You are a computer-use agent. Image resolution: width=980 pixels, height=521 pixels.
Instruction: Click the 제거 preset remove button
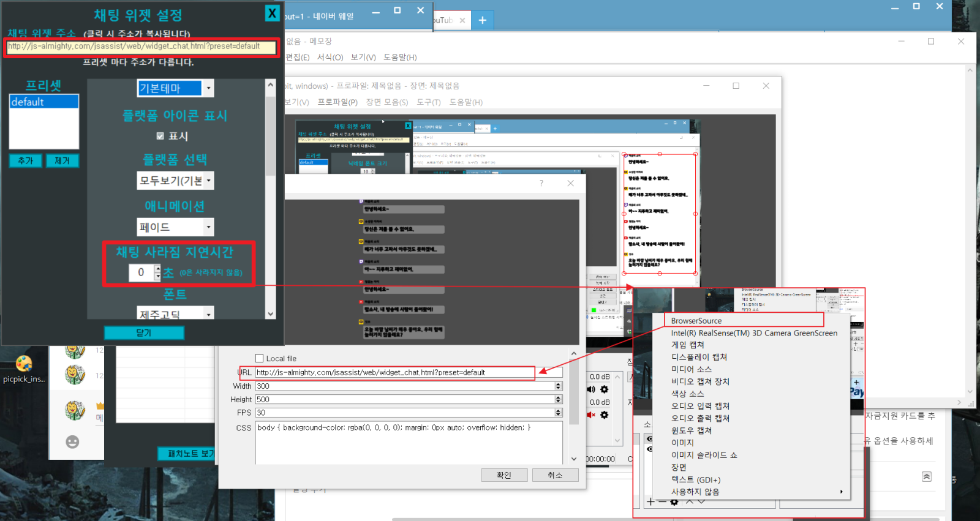pos(62,160)
